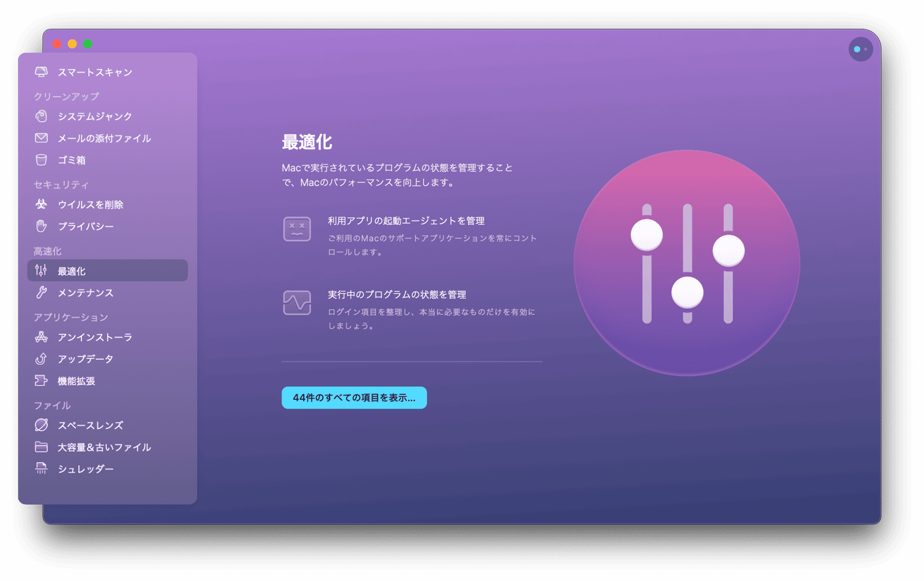
Task: Click the yellow minimize window button
Action: [x=73, y=44]
